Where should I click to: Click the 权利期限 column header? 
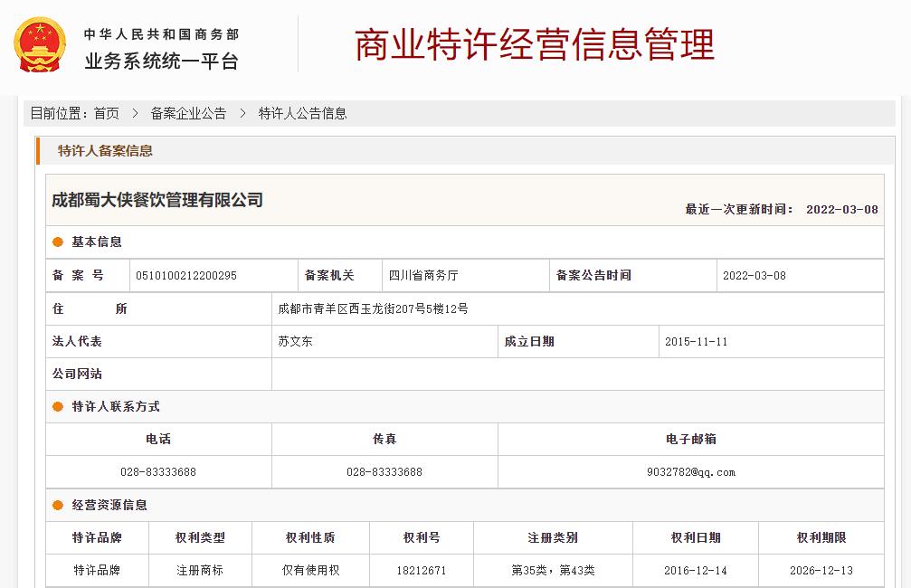click(821, 537)
